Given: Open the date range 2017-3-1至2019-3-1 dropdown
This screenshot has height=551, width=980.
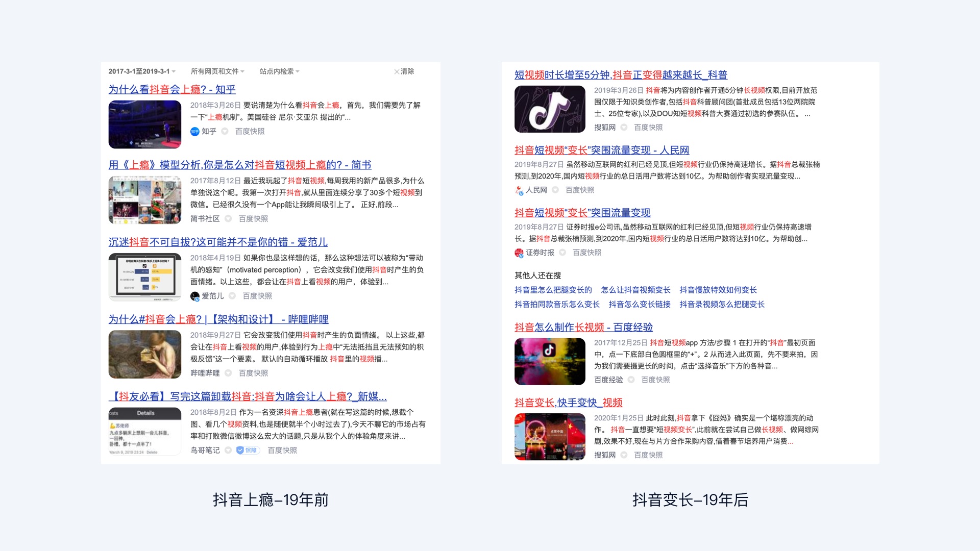Looking at the screenshot, I should tap(142, 71).
